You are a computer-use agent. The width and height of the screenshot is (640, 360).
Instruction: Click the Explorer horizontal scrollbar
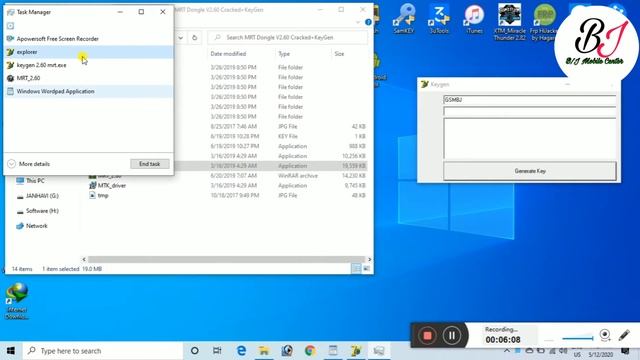pos(226,259)
